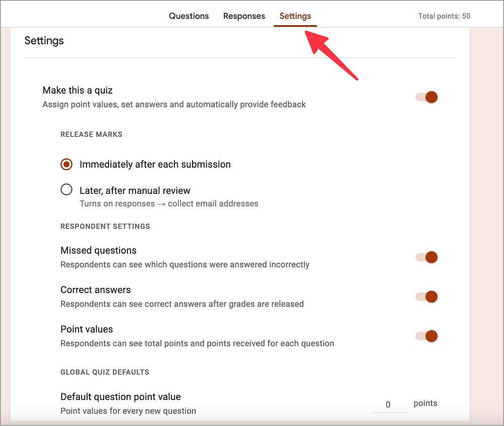
Task: Choose Later, after manual review option
Action: 67,190
